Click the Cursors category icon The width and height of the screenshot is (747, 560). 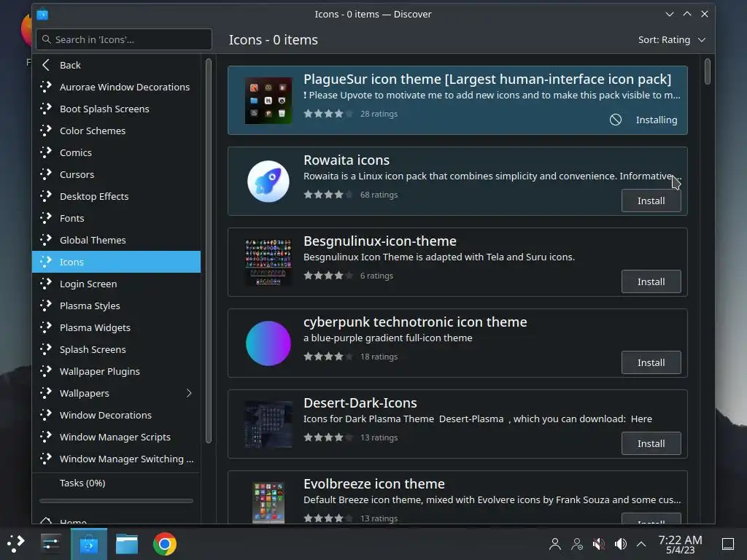tap(46, 175)
